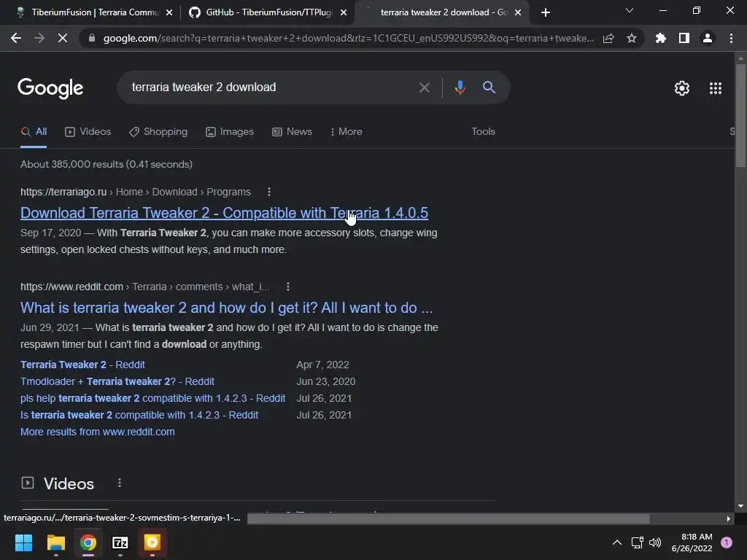Click the horizontal scrollbar thumb

[449, 518]
